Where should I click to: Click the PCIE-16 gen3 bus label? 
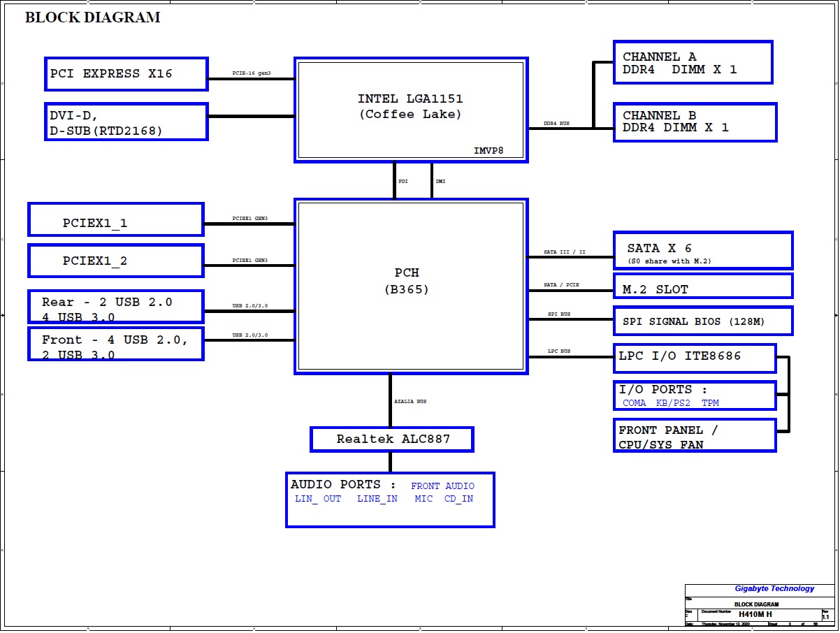(x=252, y=73)
